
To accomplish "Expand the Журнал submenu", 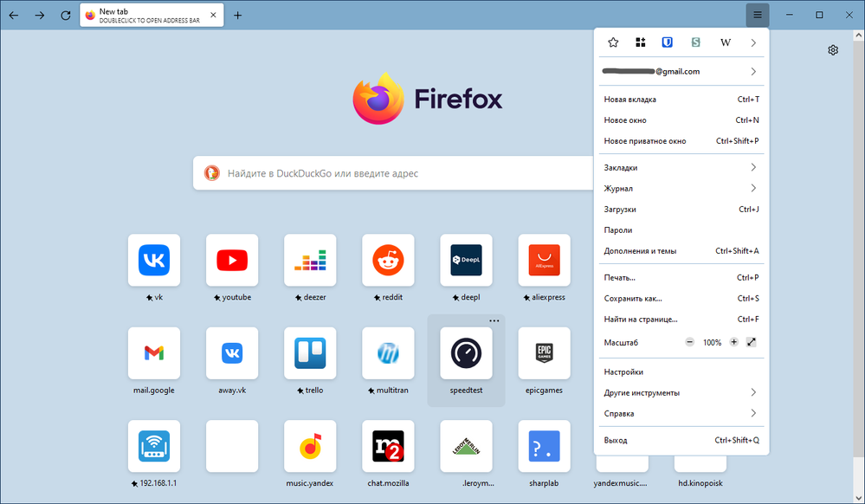I will tap(681, 188).
